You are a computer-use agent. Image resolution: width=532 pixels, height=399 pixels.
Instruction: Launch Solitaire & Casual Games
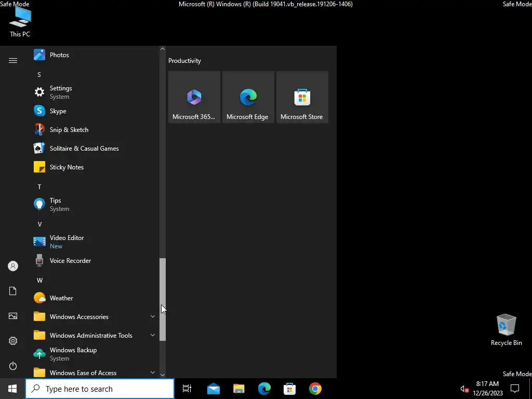(95, 148)
